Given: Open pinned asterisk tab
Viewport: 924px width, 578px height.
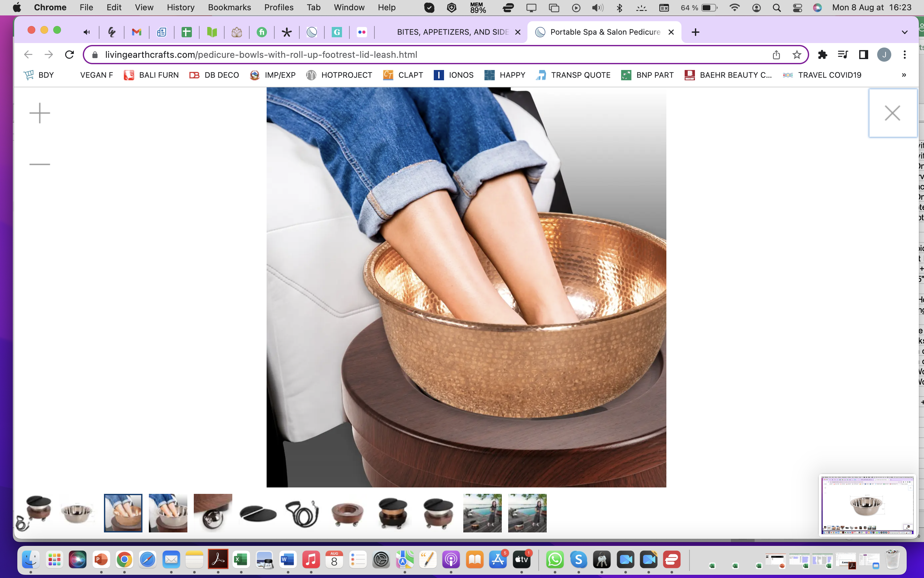Looking at the screenshot, I should coord(287,32).
